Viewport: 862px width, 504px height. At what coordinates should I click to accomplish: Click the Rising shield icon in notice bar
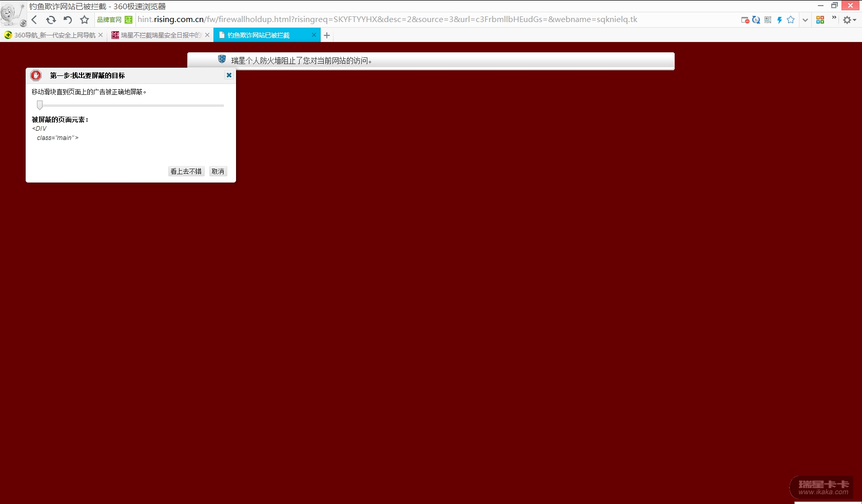pyautogui.click(x=222, y=59)
